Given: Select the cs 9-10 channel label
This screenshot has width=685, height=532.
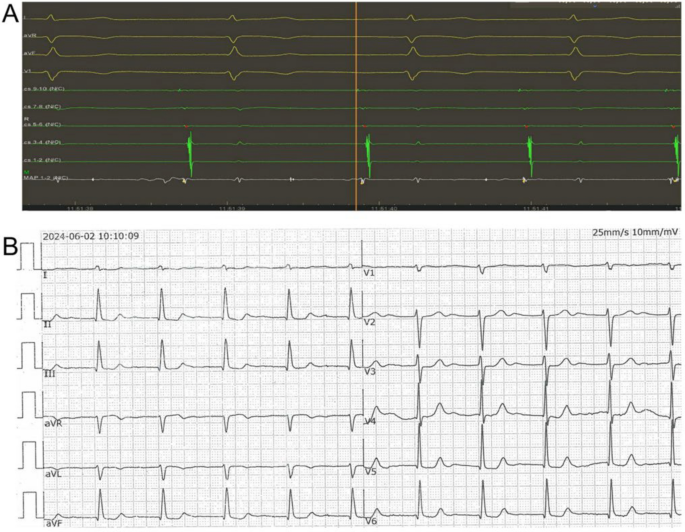Looking at the screenshot, I should (43, 89).
